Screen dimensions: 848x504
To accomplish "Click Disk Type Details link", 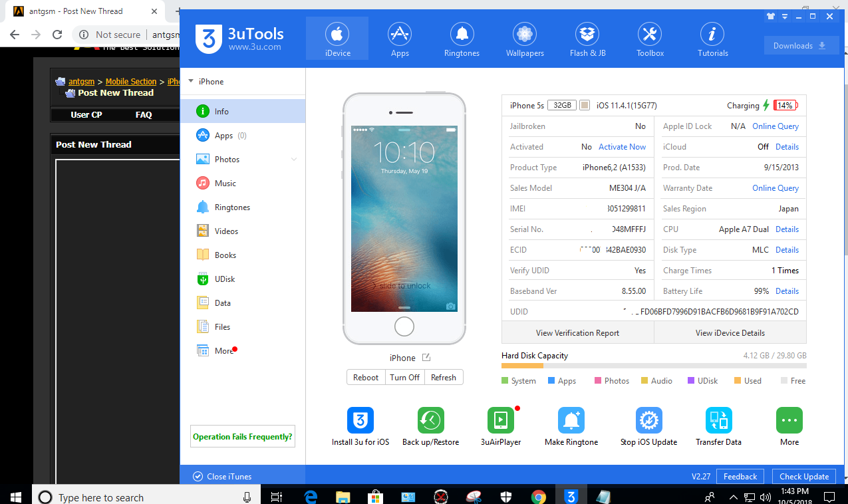I will pyautogui.click(x=787, y=250).
